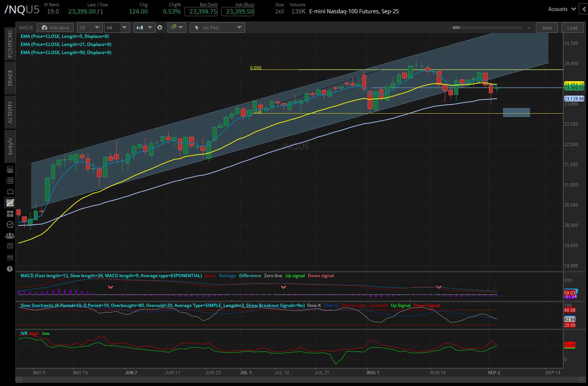Screen dimensions: 588x386
Task: Click the Save chart button
Action: click(547, 27)
